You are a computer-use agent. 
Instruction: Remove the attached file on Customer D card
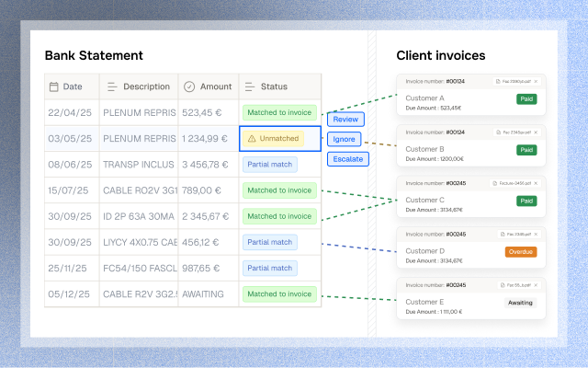coord(536,235)
